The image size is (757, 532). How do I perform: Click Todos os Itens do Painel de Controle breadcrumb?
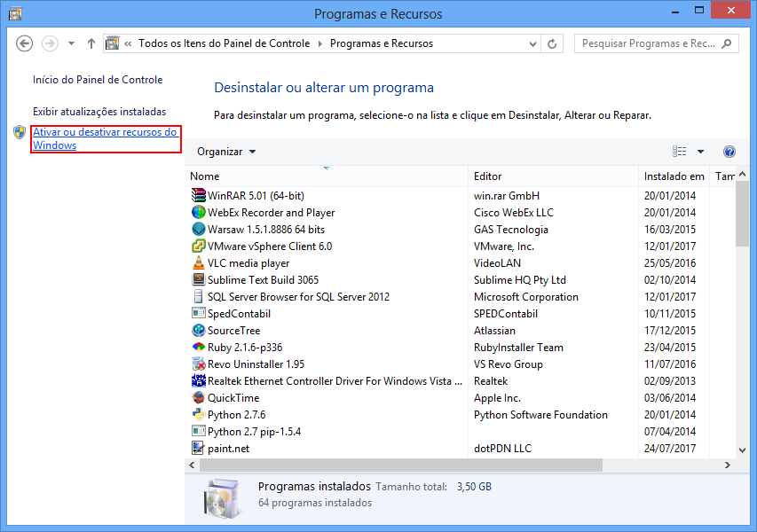[224, 43]
